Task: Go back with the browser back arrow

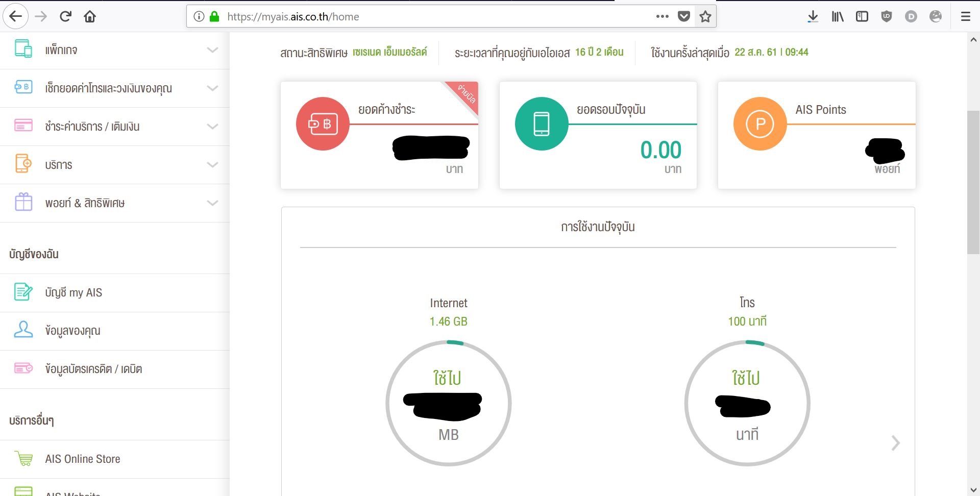Action: click(x=16, y=17)
